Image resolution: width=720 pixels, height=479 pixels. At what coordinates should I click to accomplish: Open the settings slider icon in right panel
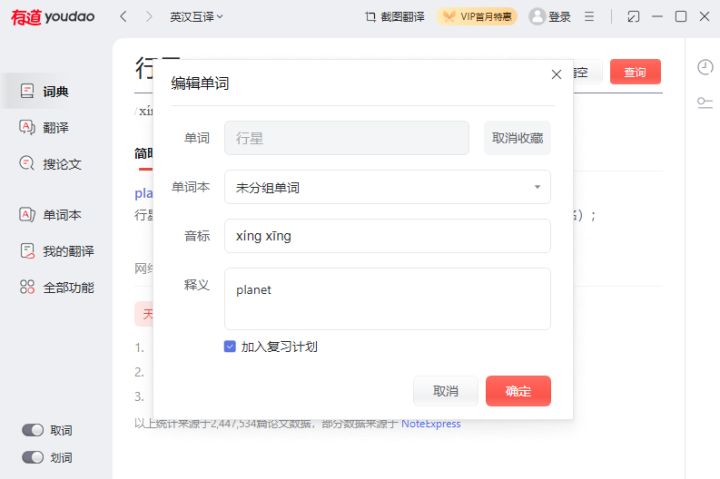[x=704, y=102]
